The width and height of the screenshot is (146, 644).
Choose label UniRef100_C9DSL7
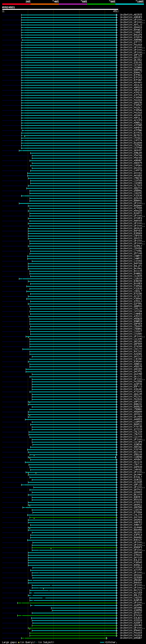[x=131, y=291]
